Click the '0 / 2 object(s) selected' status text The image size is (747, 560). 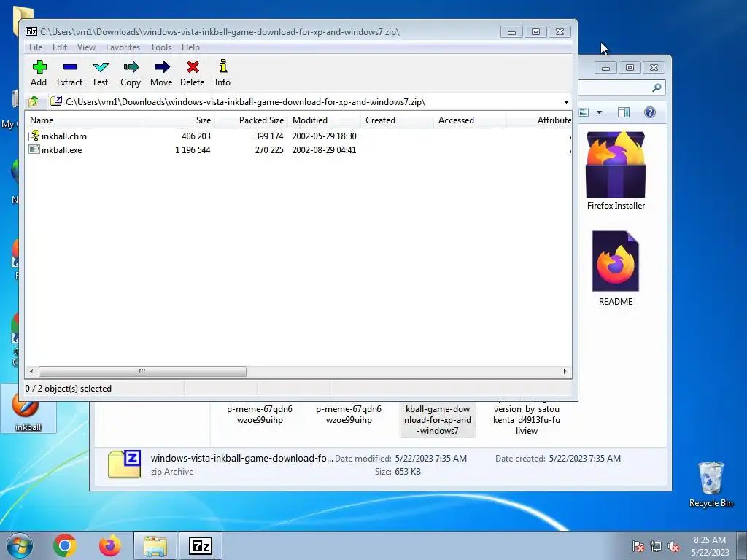click(69, 389)
